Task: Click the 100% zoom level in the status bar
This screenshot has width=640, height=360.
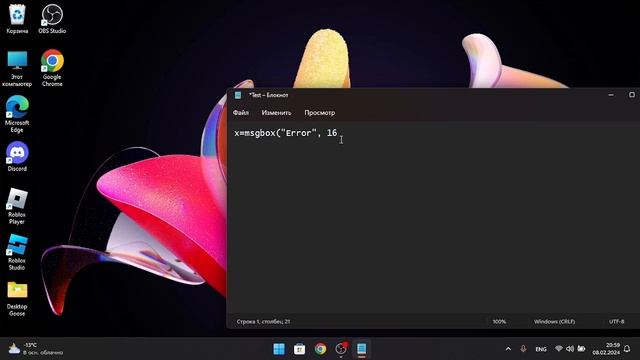Action: coord(499,322)
